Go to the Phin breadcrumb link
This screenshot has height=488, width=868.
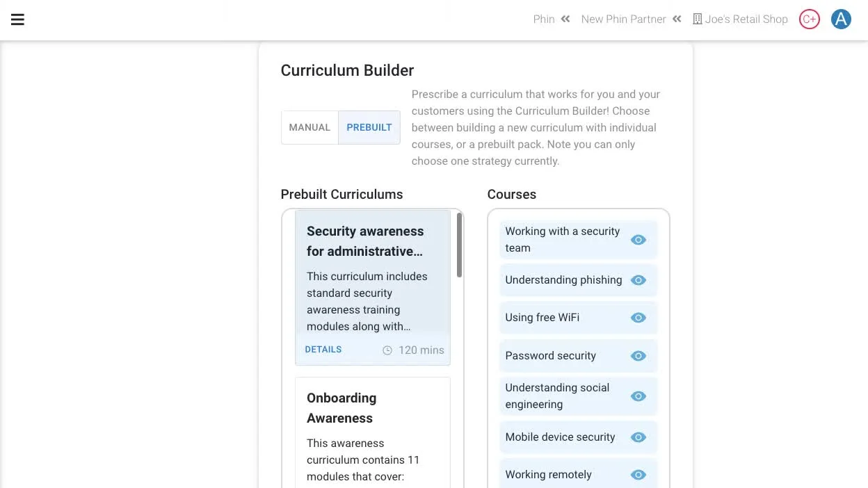(544, 19)
